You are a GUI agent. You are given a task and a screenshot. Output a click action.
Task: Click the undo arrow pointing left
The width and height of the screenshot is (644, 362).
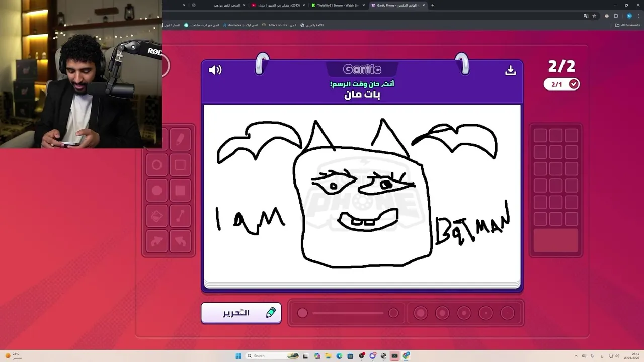(x=180, y=242)
